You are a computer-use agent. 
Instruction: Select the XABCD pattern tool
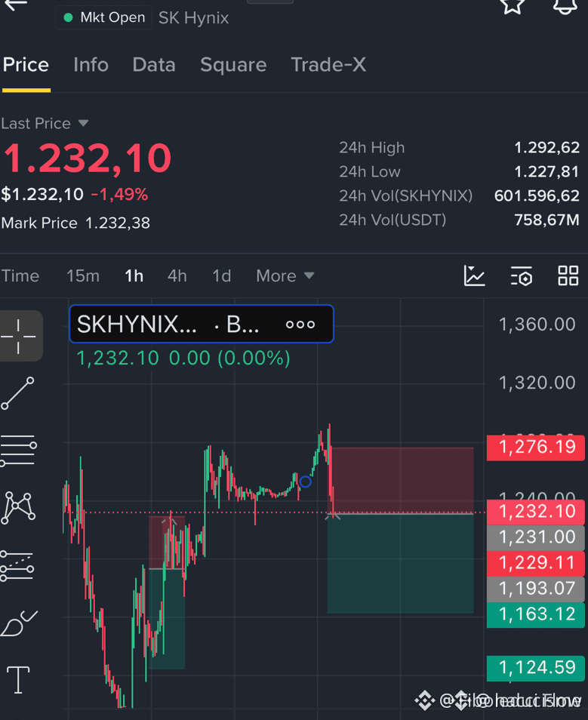pos(18,508)
